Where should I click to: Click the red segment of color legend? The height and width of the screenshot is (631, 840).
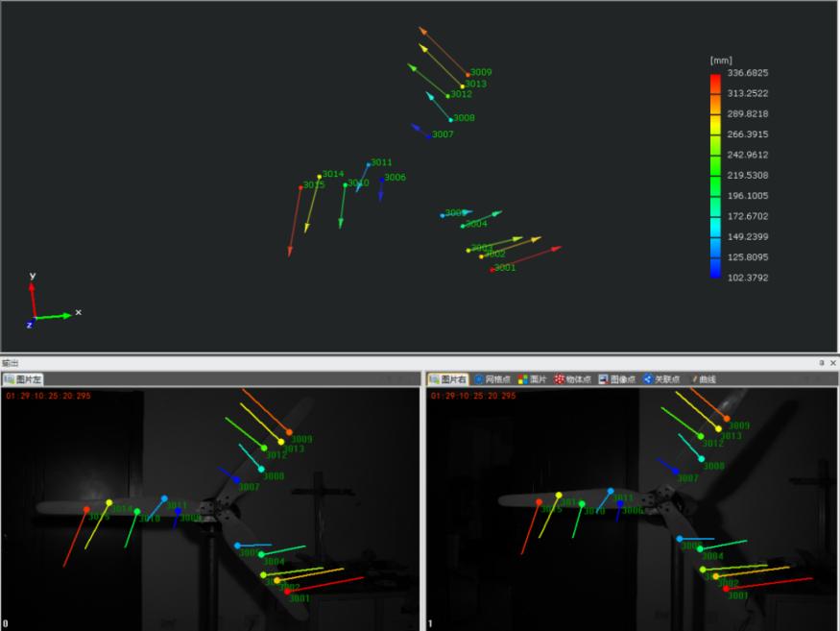715,83
